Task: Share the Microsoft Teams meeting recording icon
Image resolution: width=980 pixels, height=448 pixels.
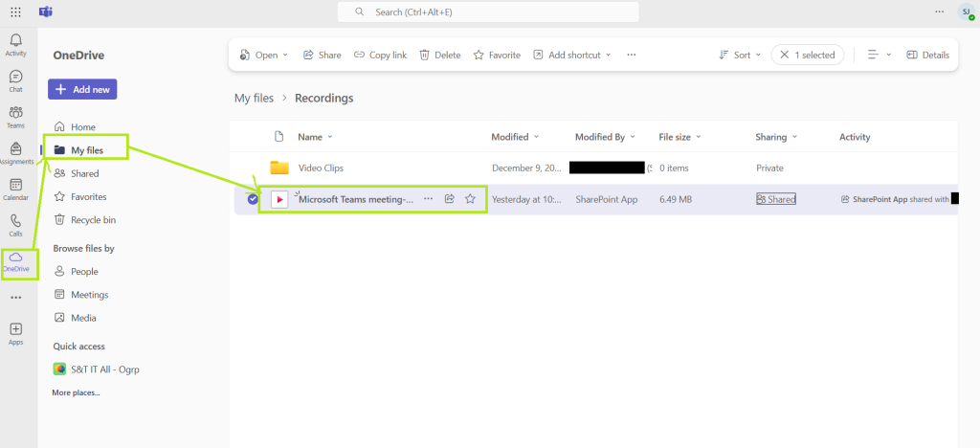Action: coord(449,199)
